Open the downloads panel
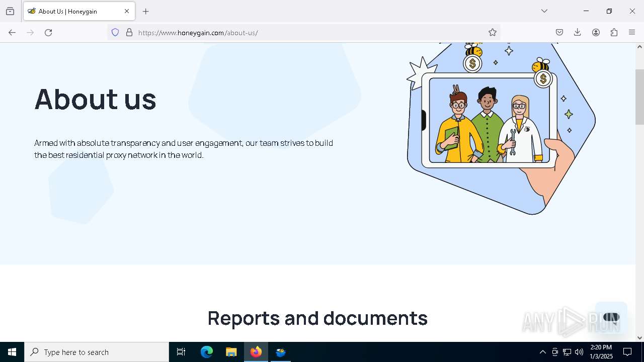Image resolution: width=644 pixels, height=362 pixels. click(x=578, y=33)
